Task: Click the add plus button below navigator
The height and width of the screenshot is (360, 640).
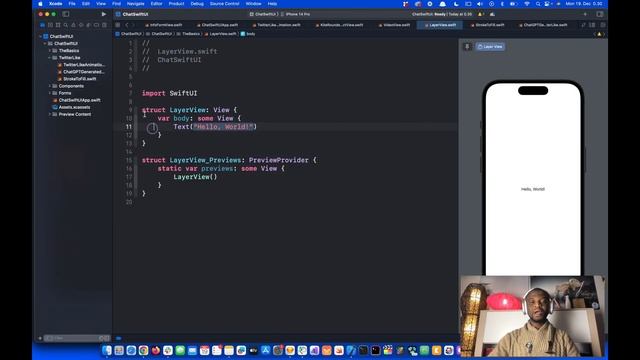Action: 40,338
